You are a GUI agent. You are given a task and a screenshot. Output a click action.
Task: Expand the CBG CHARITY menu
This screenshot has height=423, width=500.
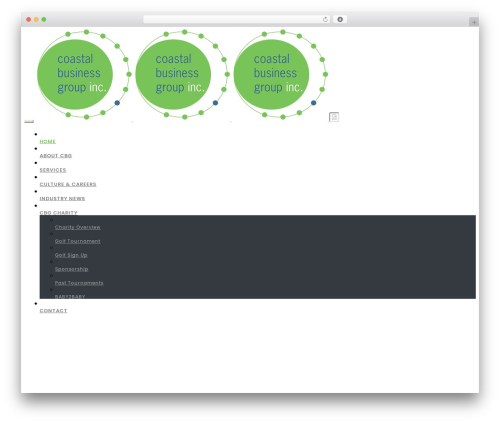pos(58,213)
